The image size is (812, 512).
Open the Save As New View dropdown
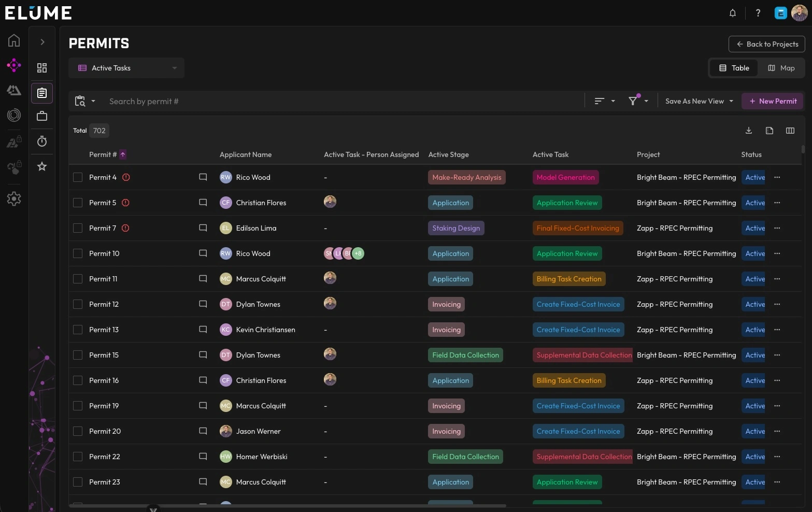click(699, 101)
